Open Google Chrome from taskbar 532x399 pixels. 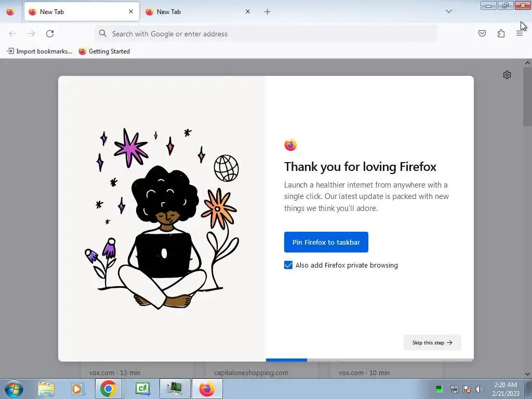tap(108, 389)
